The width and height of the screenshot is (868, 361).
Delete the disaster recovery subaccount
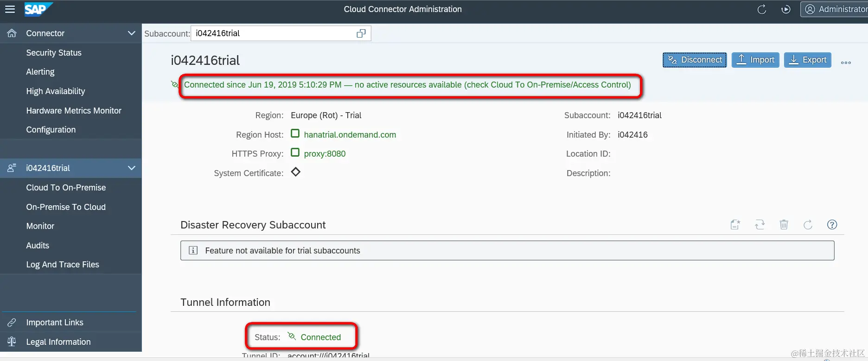[784, 225]
